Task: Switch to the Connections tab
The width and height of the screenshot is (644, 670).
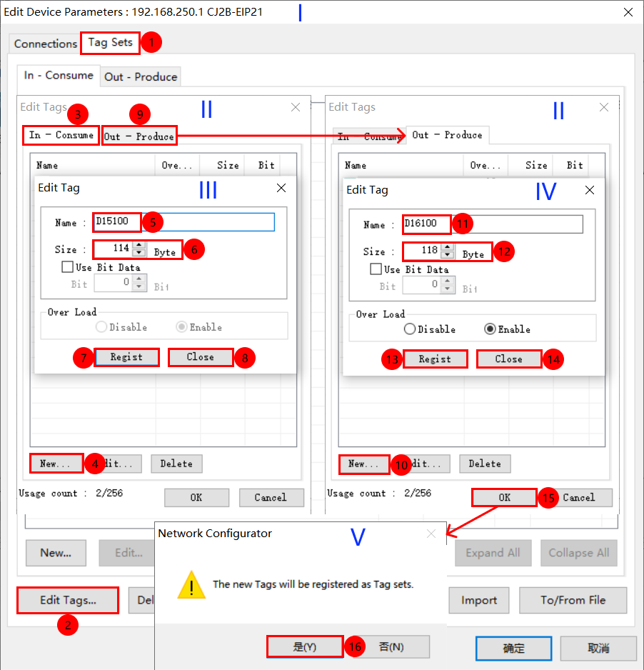Action: tap(45, 44)
